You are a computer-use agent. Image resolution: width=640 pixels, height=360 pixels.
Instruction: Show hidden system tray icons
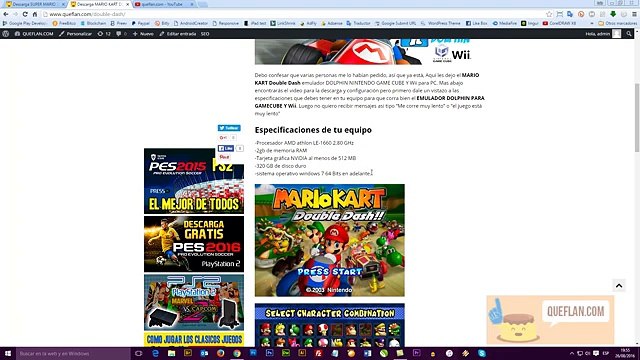pyautogui.click(x=572, y=353)
